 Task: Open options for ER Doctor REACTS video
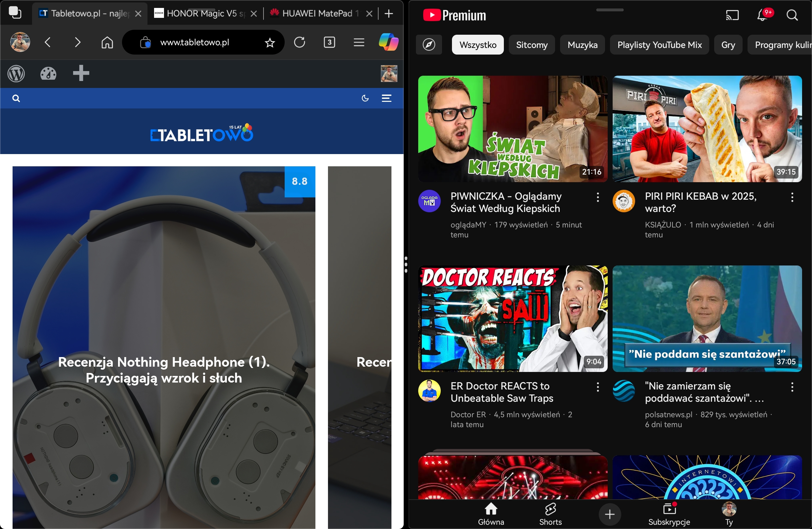(598, 387)
